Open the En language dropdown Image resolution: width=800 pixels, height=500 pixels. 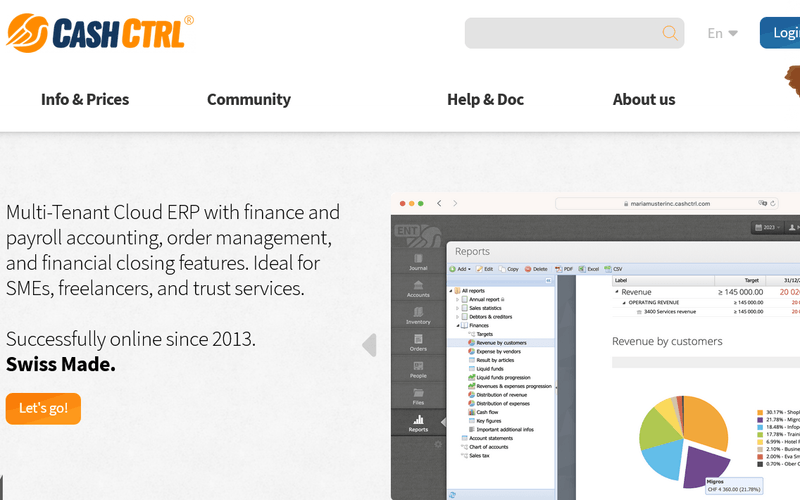722,33
